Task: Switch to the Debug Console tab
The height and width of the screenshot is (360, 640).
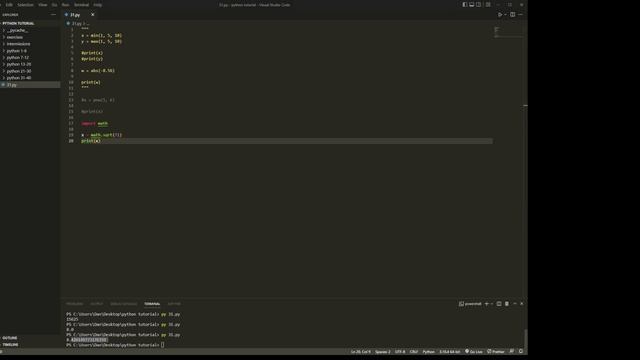Action: tap(124, 304)
